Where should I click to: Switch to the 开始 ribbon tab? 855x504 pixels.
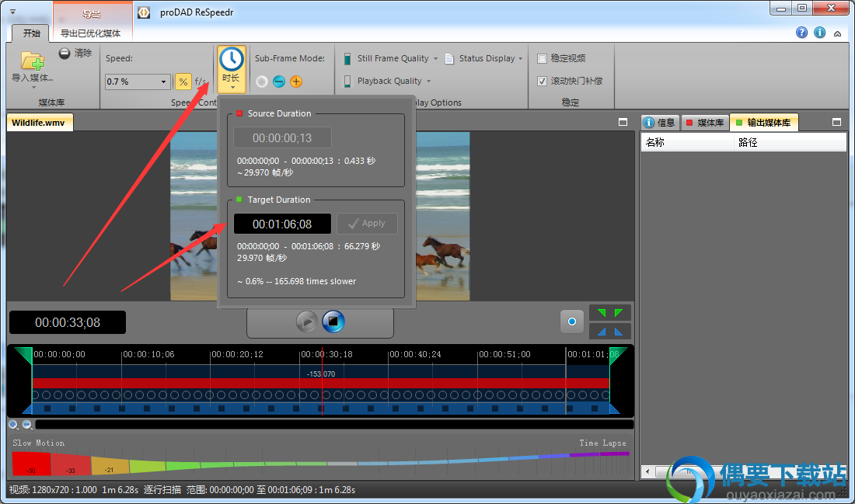(x=31, y=33)
